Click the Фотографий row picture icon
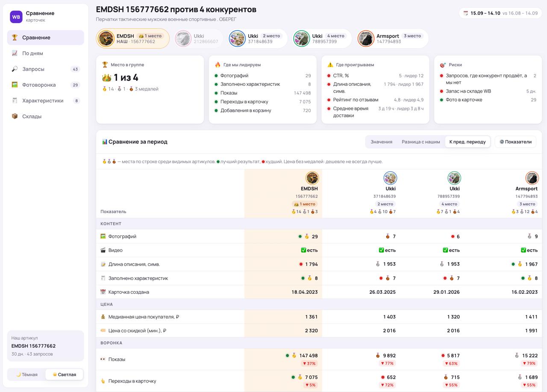This screenshot has width=547, height=392. [x=103, y=236]
